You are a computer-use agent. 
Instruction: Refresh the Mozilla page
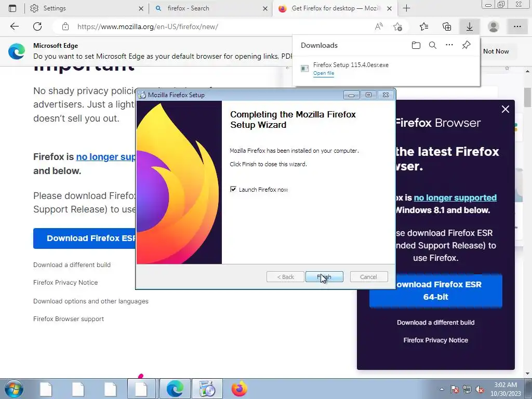[37, 26]
